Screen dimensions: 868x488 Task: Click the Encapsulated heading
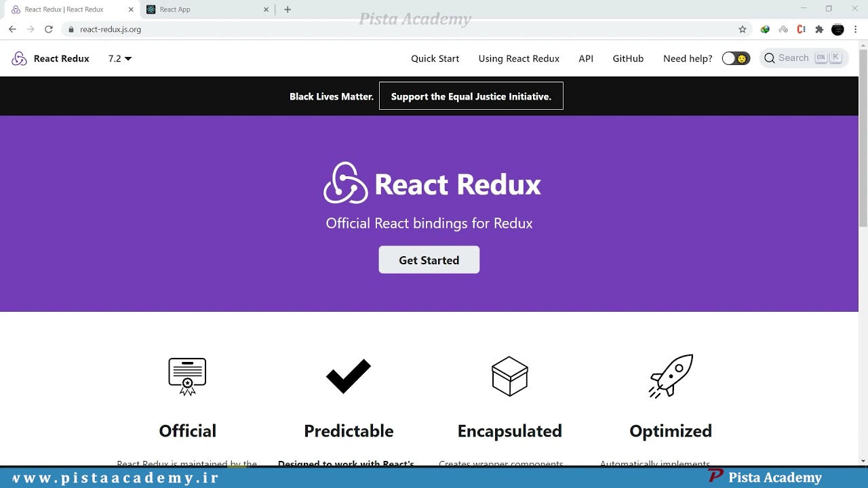click(510, 431)
